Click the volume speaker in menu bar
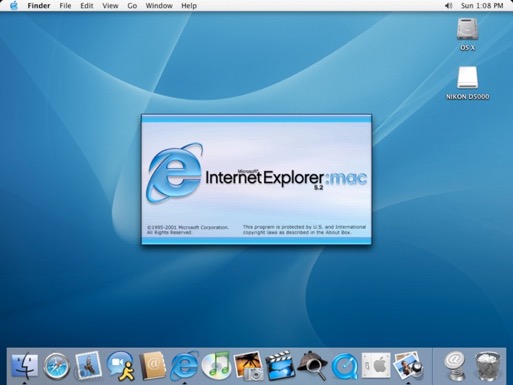Viewport: 513px width, 385px height. pos(449,6)
